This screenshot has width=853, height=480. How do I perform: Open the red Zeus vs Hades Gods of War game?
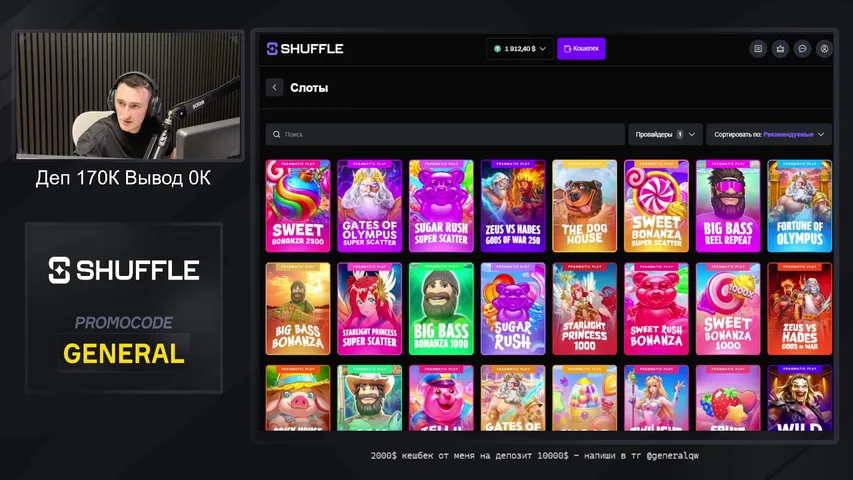tap(800, 309)
